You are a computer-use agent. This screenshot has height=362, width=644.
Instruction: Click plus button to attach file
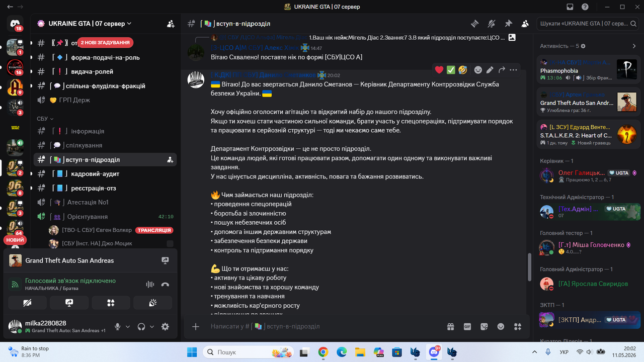click(x=196, y=326)
